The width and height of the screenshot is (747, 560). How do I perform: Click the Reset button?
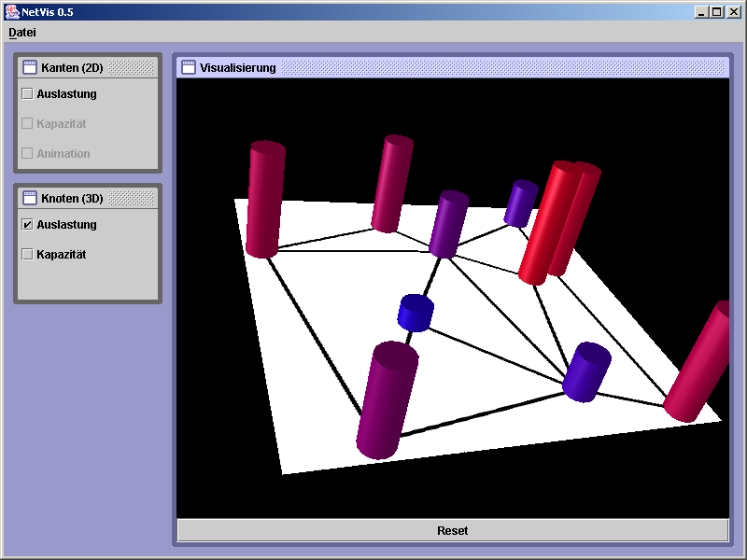[x=453, y=530]
